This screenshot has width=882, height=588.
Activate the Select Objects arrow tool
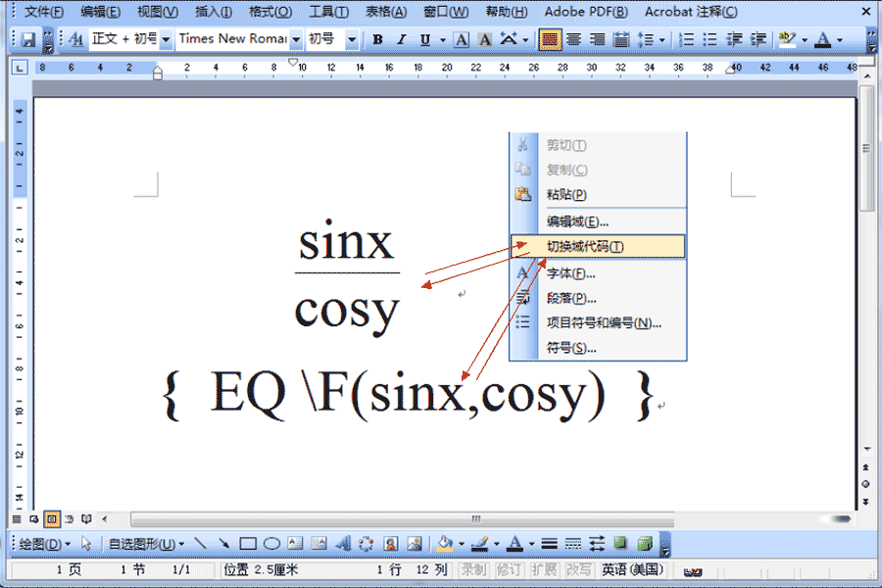(86, 544)
